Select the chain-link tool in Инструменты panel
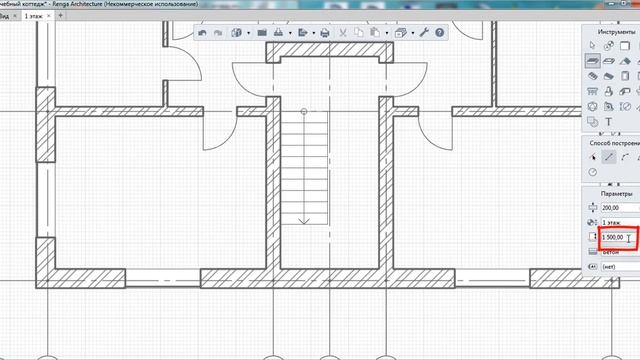Image resolution: width=640 pixels, height=360 pixels. click(609, 46)
